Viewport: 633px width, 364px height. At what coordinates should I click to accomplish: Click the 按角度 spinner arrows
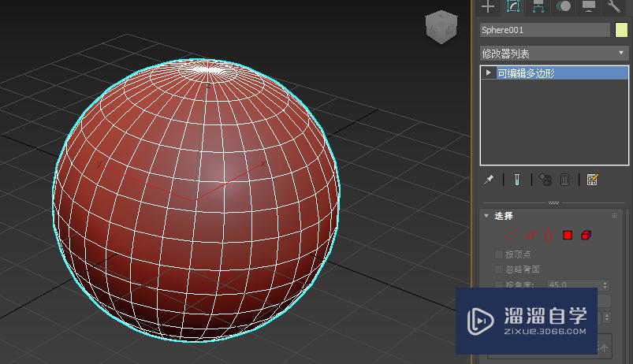(x=605, y=284)
